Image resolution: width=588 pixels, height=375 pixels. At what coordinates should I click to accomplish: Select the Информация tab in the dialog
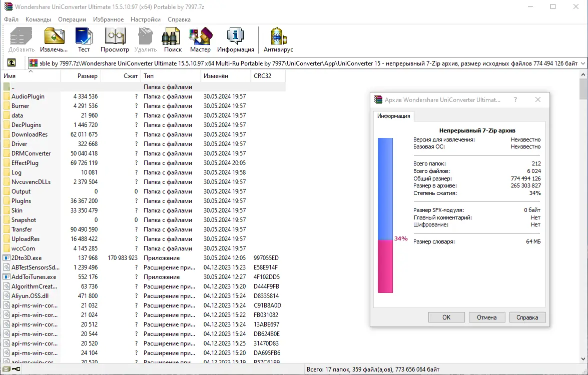click(393, 115)
